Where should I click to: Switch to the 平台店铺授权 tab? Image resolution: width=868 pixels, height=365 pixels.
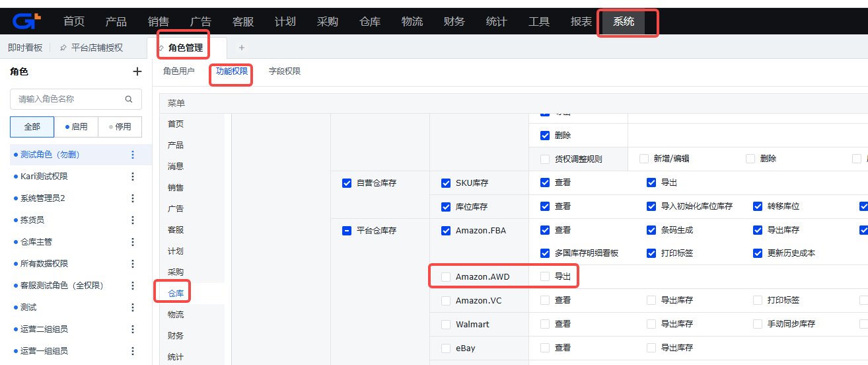coord(97,48)
